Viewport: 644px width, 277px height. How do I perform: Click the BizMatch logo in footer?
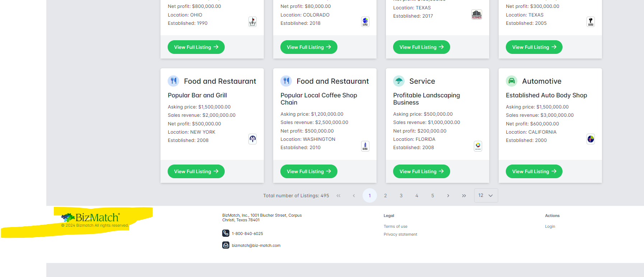[x=90, y=217]
